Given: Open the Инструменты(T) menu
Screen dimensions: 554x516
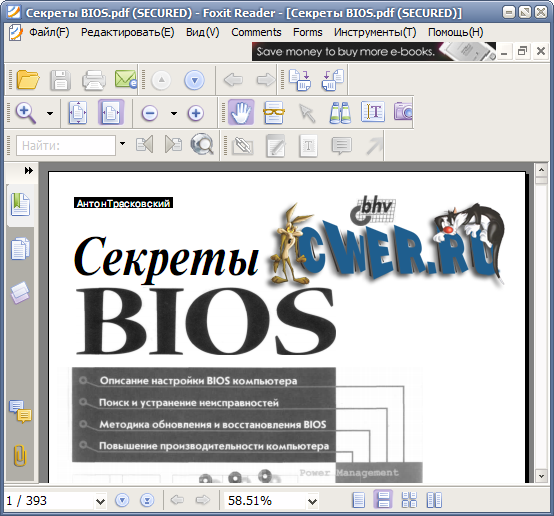Looking at the screenshot, I should (375, 32).
